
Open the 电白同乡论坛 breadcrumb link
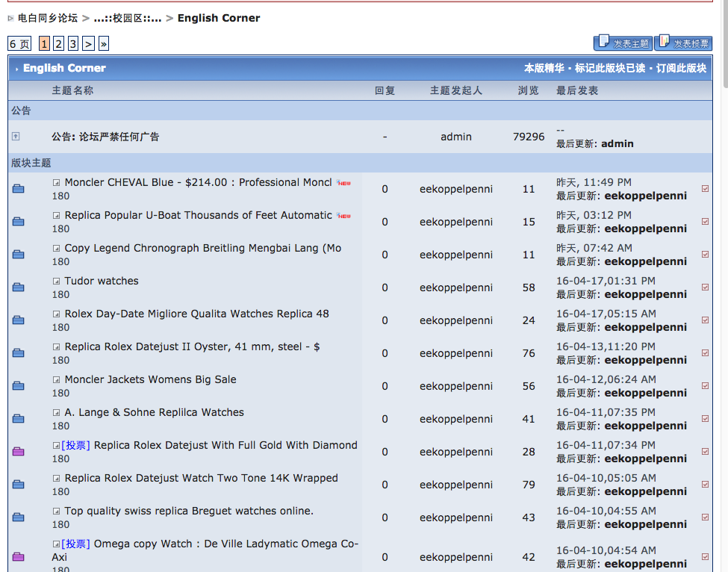point(47,18)
